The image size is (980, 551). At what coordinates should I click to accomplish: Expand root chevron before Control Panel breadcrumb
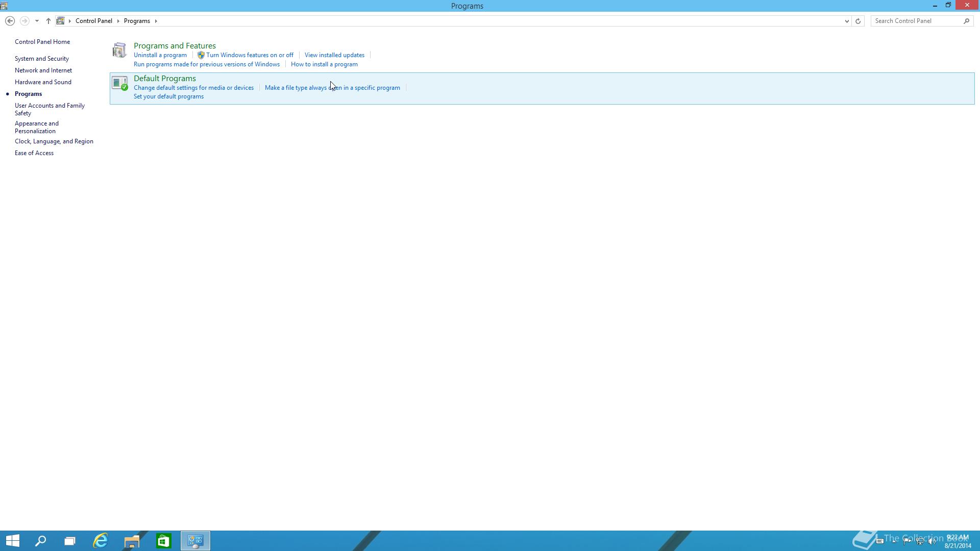[70, 21]
